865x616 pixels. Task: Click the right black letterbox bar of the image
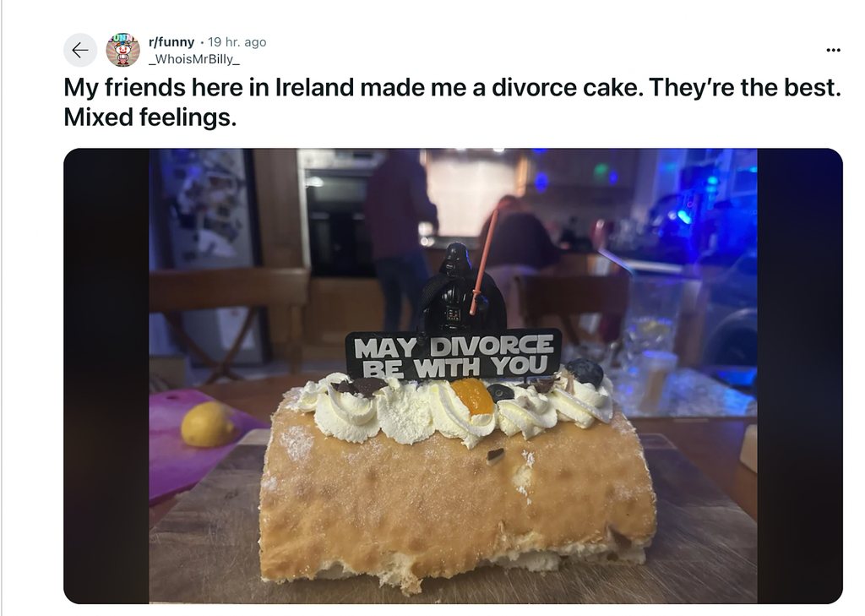800,376
